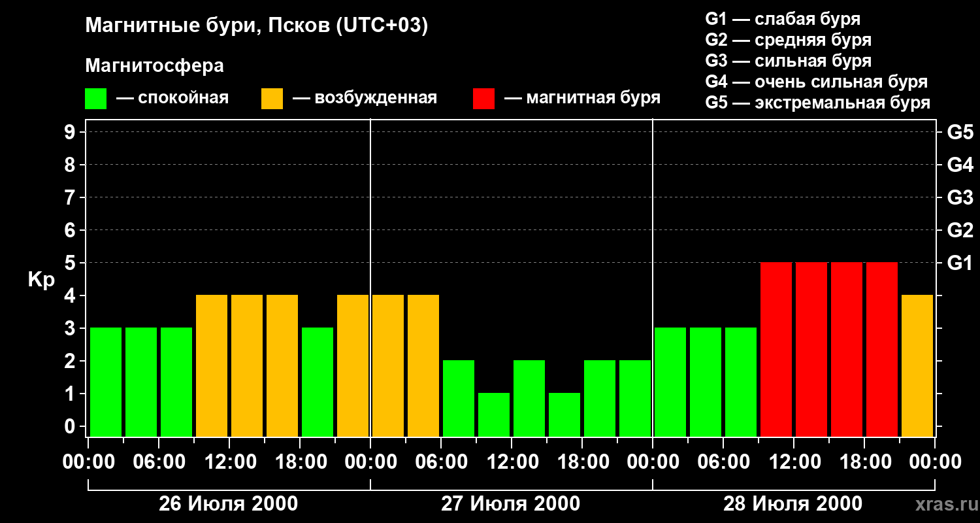Click the '7' value on Kp axis

coord(71,197)
